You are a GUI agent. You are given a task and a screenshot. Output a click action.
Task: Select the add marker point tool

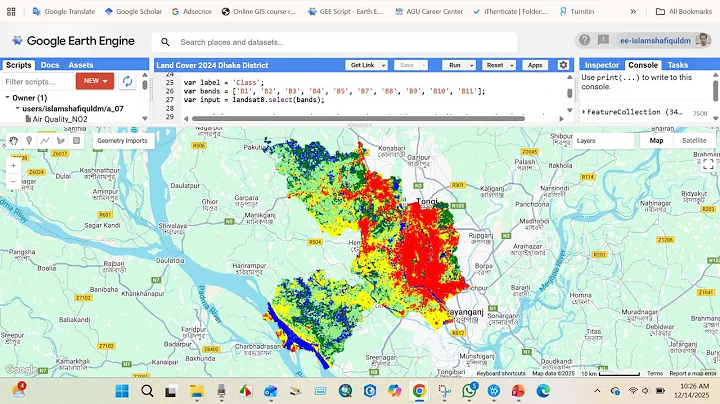[29, 140]
